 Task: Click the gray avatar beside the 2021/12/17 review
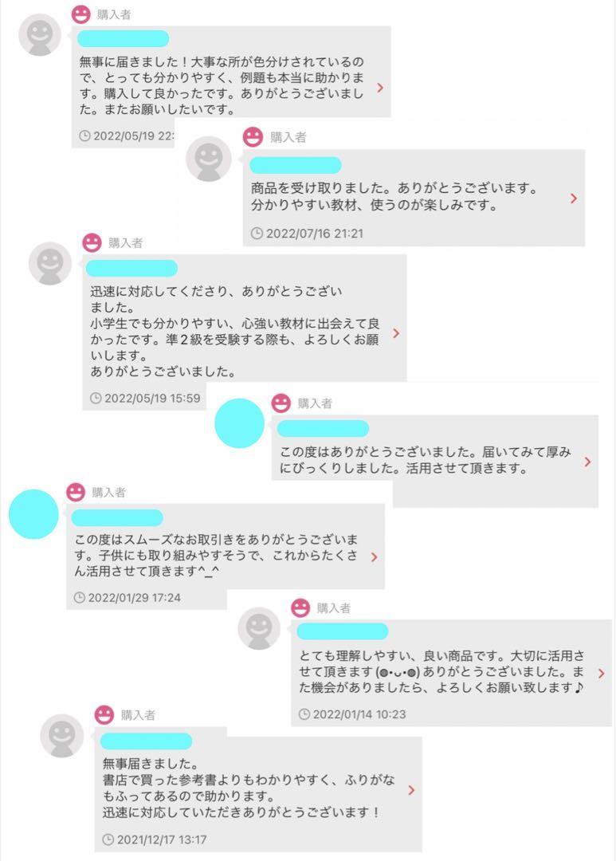[62, 736]
